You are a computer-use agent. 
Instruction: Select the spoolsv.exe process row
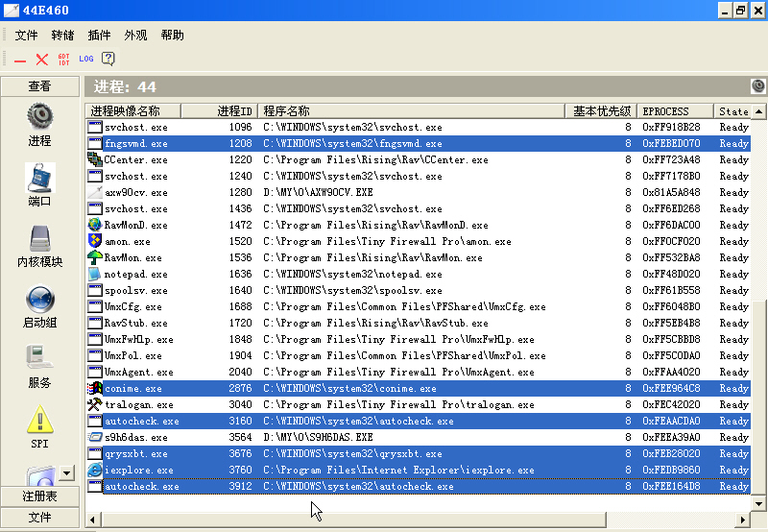coord(419,290)
